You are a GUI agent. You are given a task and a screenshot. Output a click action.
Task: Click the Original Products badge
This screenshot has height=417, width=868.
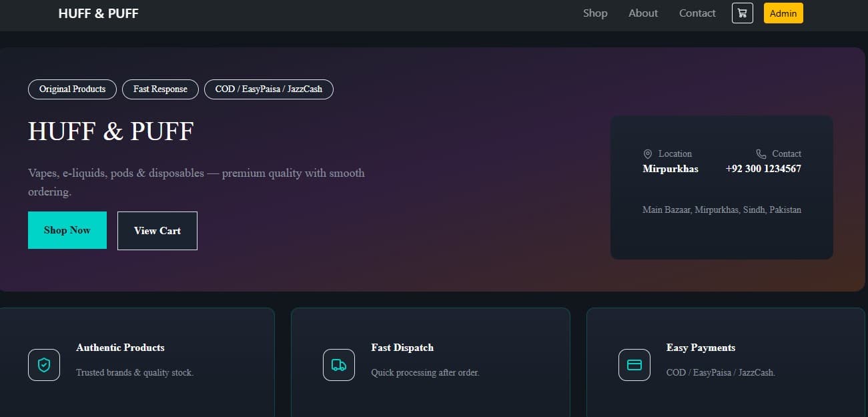click(72, 89)
